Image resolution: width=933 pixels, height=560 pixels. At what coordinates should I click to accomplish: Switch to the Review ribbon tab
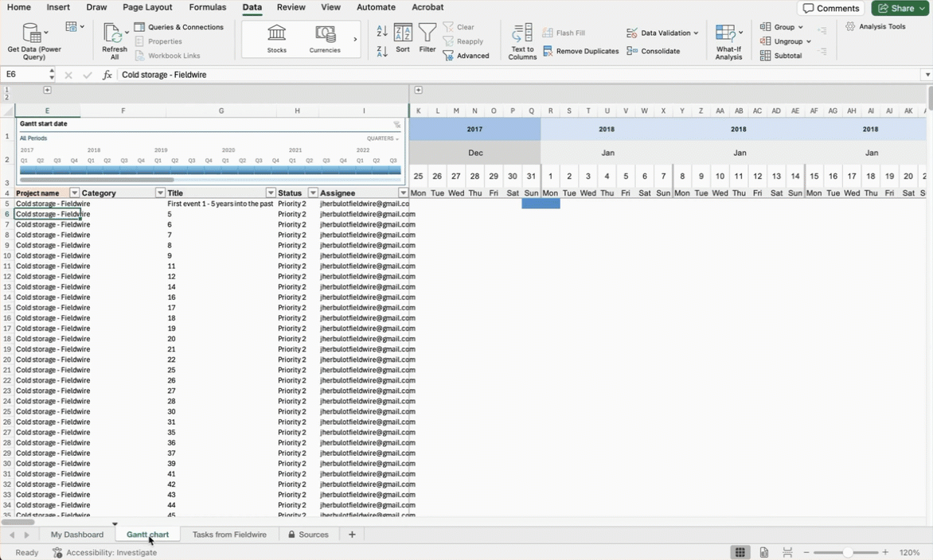291,7
